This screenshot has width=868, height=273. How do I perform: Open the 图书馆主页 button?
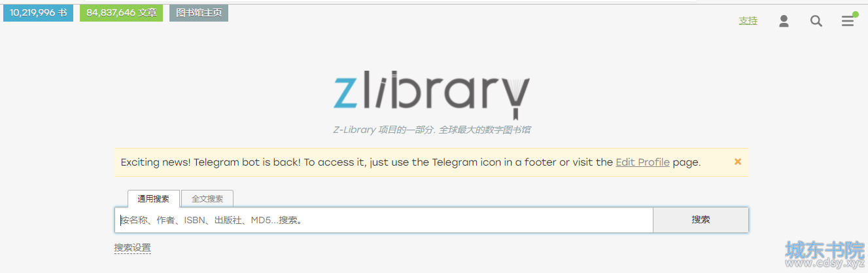(x=199, y=12)
